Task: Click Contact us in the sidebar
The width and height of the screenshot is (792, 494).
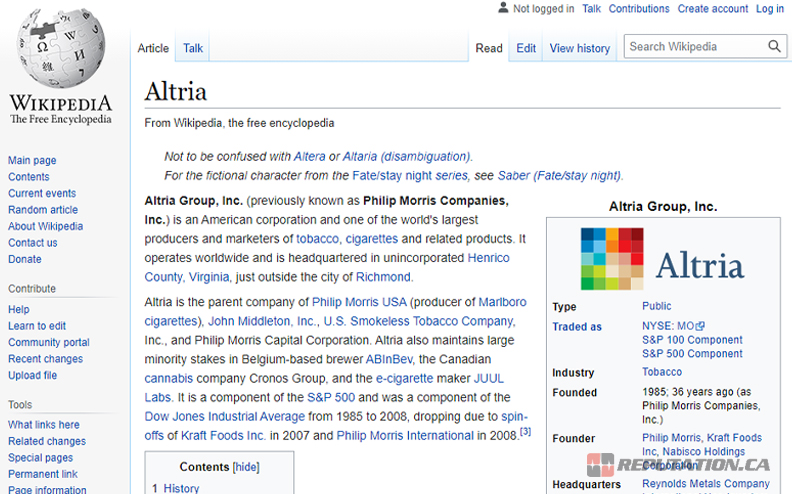Action: pos(32,243)
